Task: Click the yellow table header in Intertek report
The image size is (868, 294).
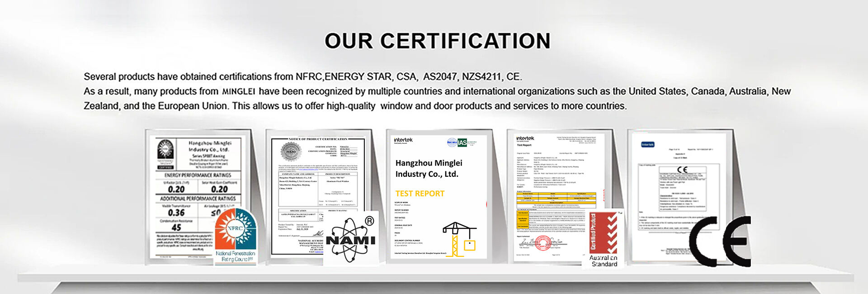Action: coord(556,194)
